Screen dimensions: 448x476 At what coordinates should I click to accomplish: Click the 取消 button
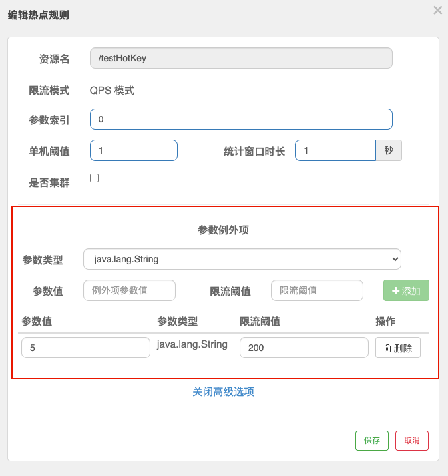(412, 441)
